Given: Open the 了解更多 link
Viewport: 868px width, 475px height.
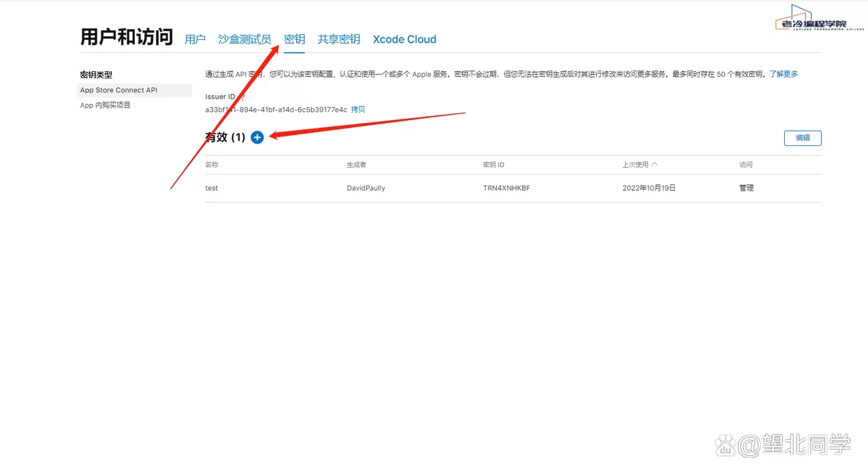Looking at the screenshot, I should coord(783,74).
